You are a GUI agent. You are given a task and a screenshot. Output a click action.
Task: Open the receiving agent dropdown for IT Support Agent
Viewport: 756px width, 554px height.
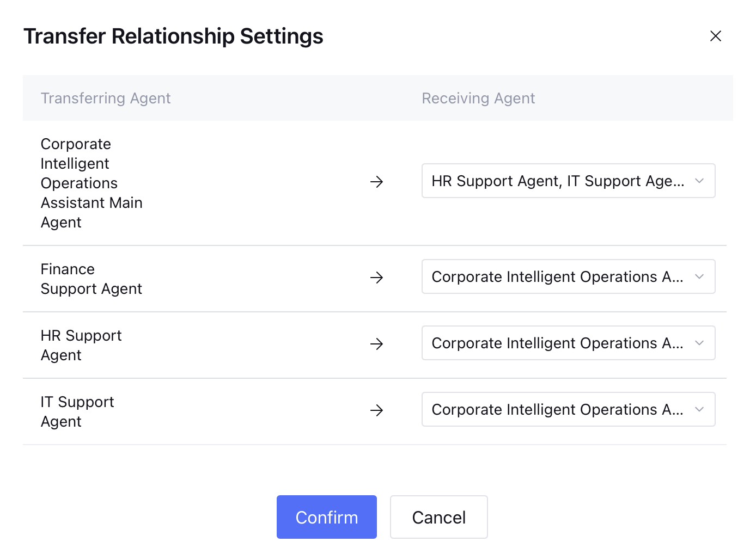point(568,409)
